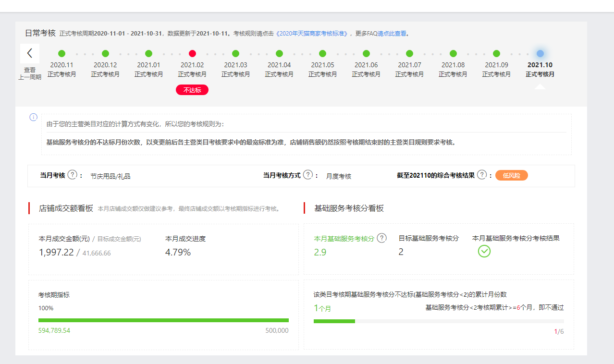Click the 店铺成交额看板 heading
Image resolution: width=614 pixels, height=364 pixels.
click(66, 208)
